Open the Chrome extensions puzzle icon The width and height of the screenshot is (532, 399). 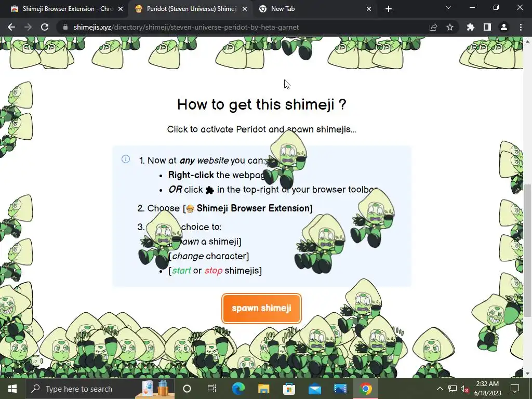point(471,27)
